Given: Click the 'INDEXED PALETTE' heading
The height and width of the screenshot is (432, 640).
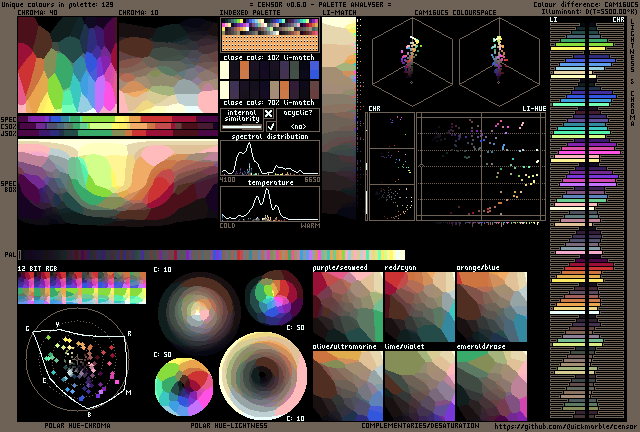Looking at the screenshot, I should point(250,13).
